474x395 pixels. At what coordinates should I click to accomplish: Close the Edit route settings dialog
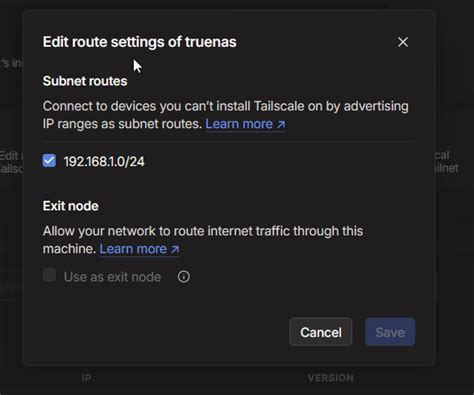point(403,42)
